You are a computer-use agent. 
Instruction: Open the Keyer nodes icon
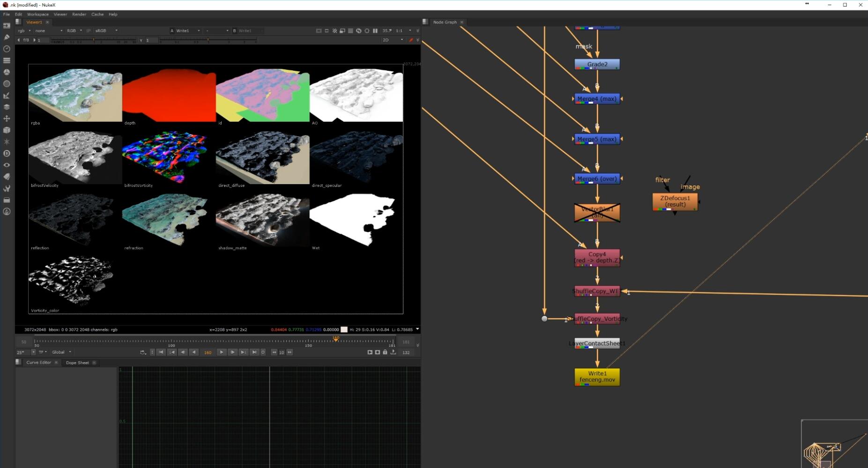(x=7, y=96)
